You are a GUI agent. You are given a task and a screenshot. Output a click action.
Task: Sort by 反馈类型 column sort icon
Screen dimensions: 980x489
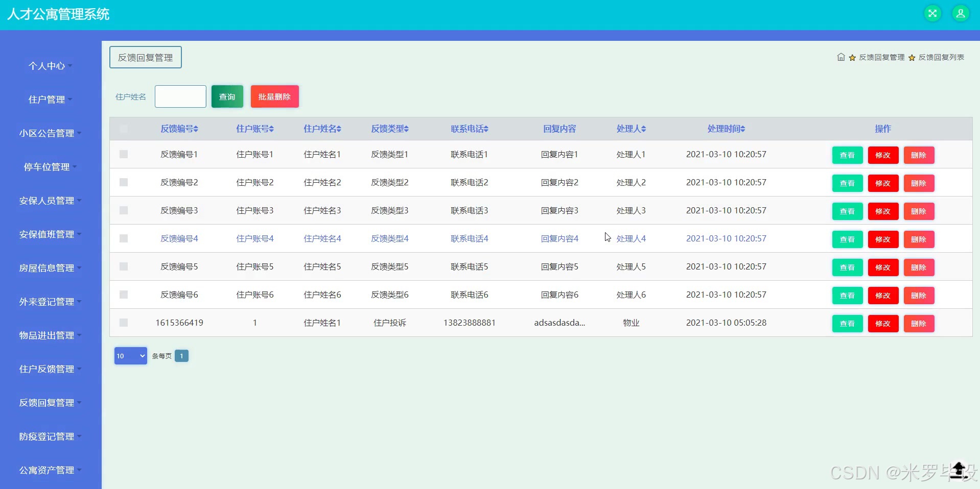tap(407, 129)
